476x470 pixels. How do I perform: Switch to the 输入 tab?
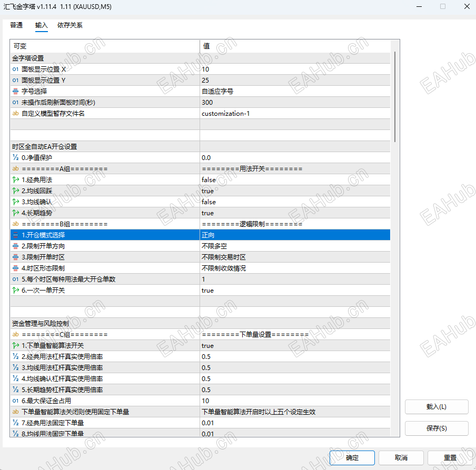point(41,25)
